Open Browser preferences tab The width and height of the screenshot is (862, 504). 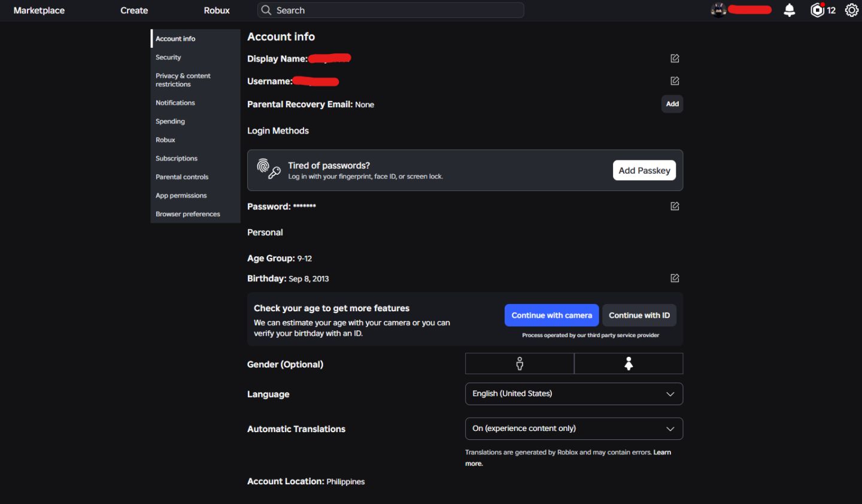196,214
